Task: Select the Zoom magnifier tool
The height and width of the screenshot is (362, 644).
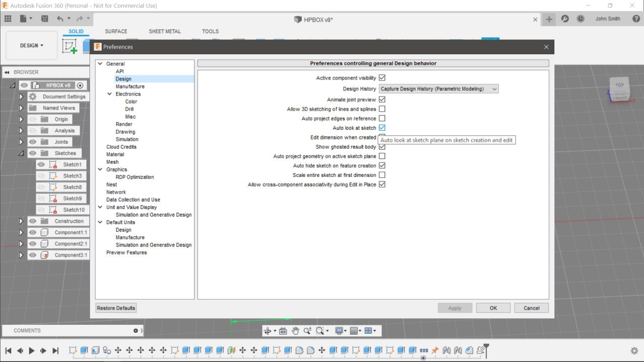Action: [x=307, y=331]
